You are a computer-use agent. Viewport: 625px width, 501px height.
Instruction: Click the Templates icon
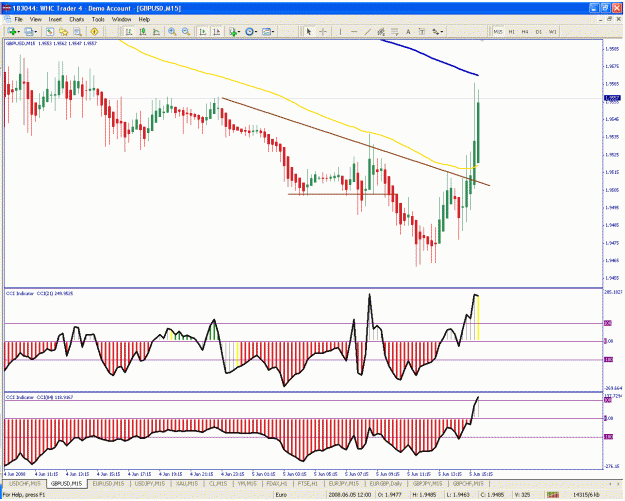click(x=266, y=31)
